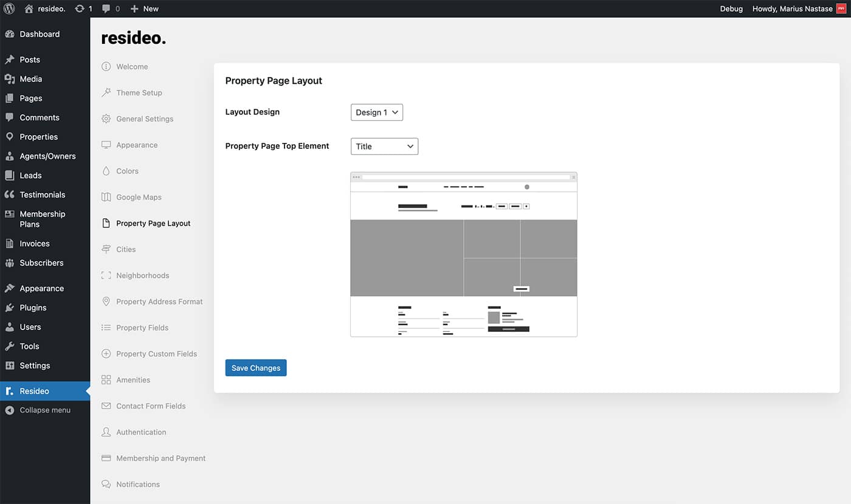Collapse the WordPress admin menu

pyautogui.click(x=44, y=410)
